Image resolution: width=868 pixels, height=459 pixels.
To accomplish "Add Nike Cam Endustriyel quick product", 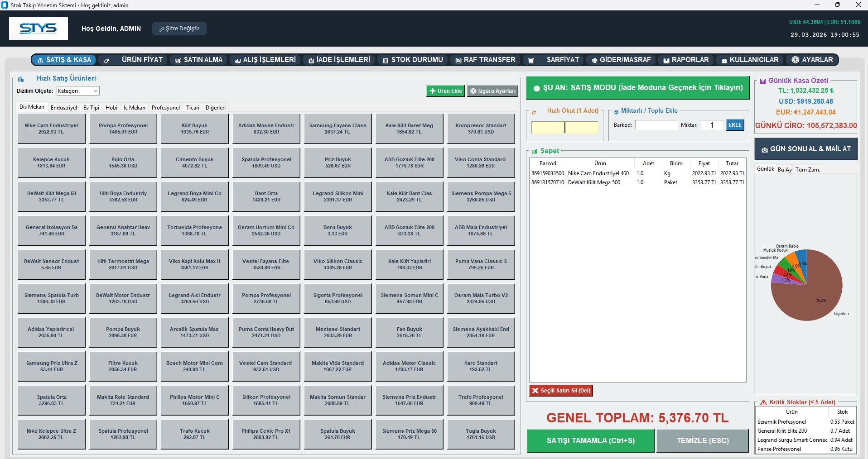I will [52, 129].
